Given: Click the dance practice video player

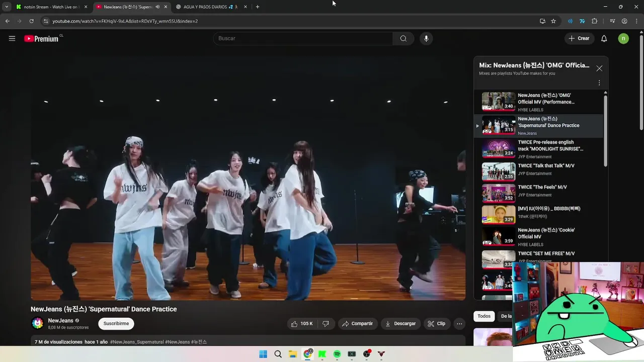Looking at the screenshot, I should coord(248,178).
